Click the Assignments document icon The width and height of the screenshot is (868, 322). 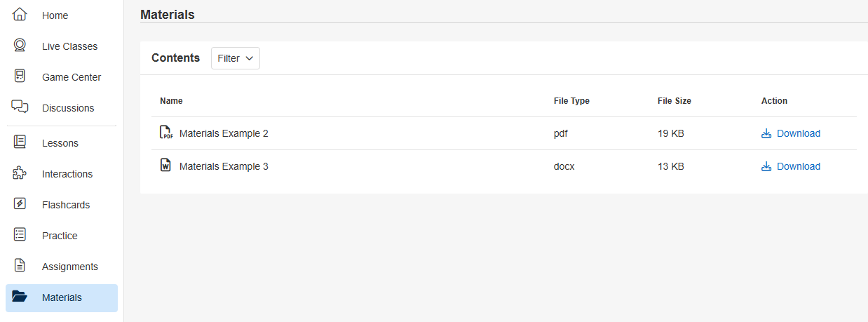20,266
